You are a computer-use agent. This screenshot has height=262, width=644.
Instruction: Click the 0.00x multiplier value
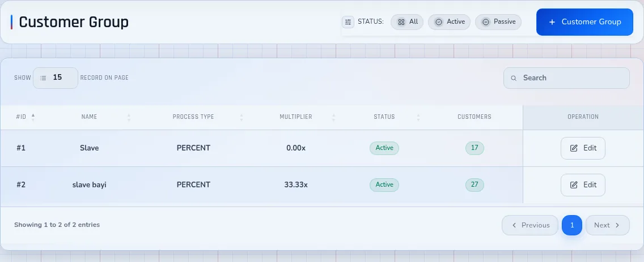click(x=296, y=148)
